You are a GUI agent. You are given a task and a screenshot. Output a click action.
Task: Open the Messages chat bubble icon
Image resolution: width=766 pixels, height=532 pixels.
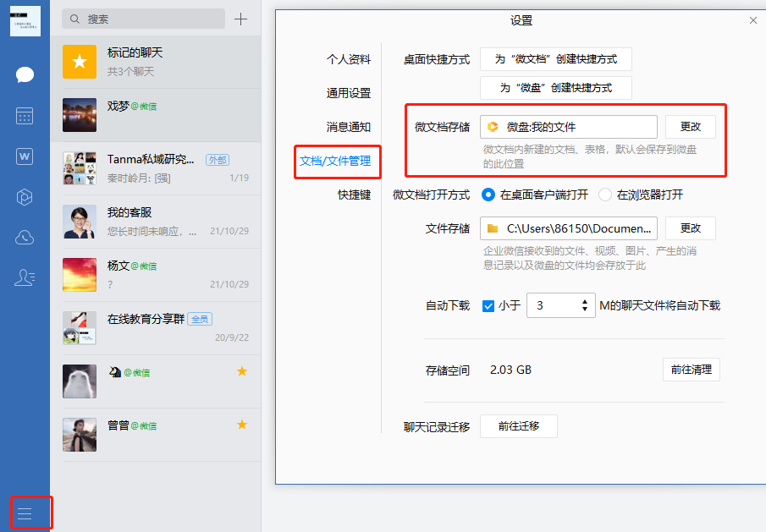tap(25, 74)
